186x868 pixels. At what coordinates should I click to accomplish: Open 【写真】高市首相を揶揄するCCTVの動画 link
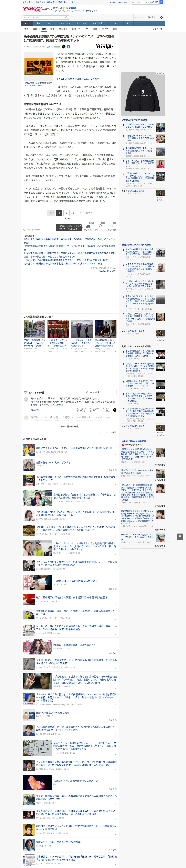point(78,79)
